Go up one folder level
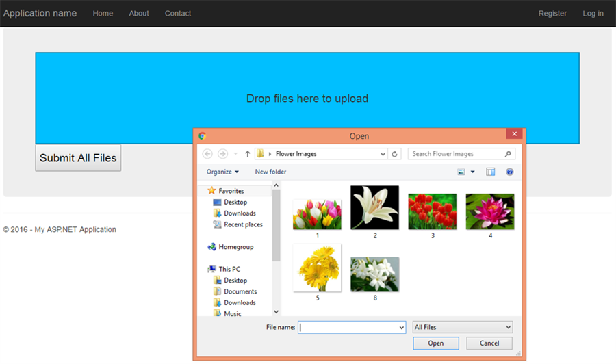The image size is (616, 364). pyautogui.click(x=248, y=154)
